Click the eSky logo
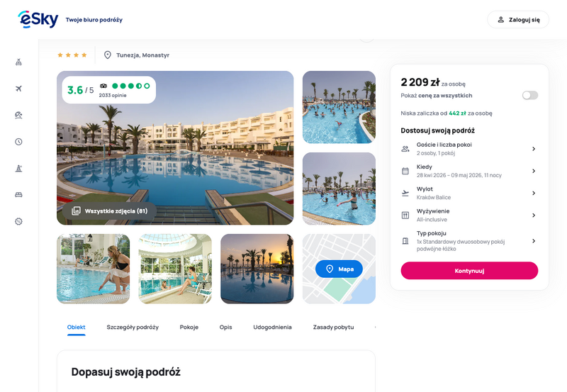 pyautogui.click(x=38, y=19)
